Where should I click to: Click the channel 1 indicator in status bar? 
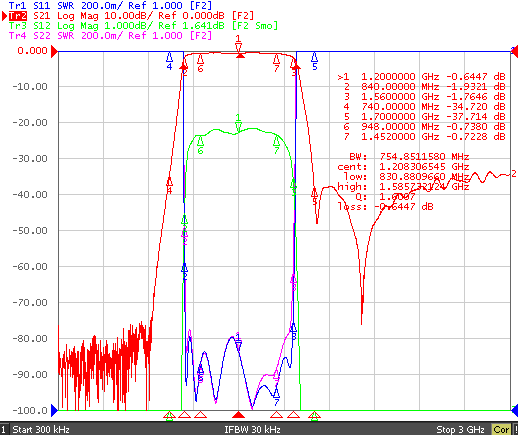(x=4, y=430)
